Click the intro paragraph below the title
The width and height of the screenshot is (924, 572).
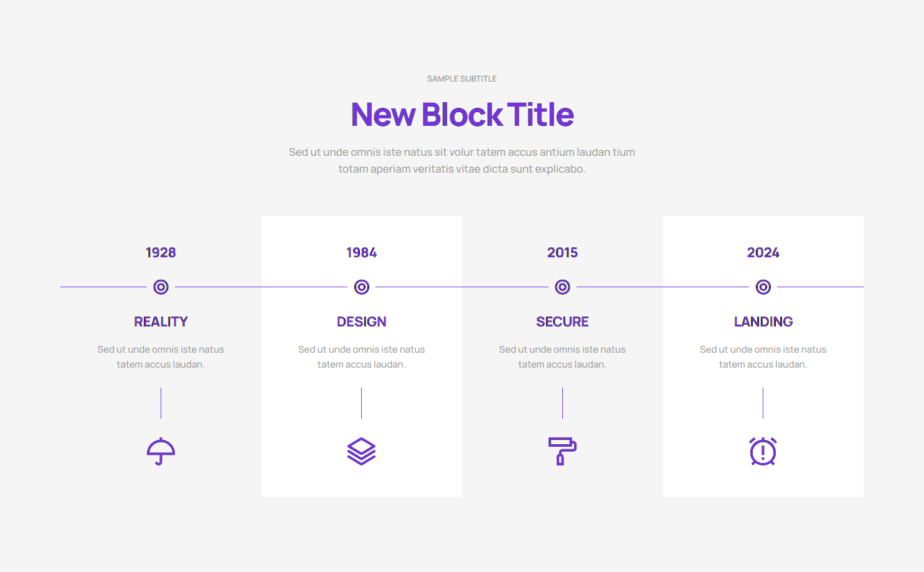pyautogui.click(x=462, y=160)
